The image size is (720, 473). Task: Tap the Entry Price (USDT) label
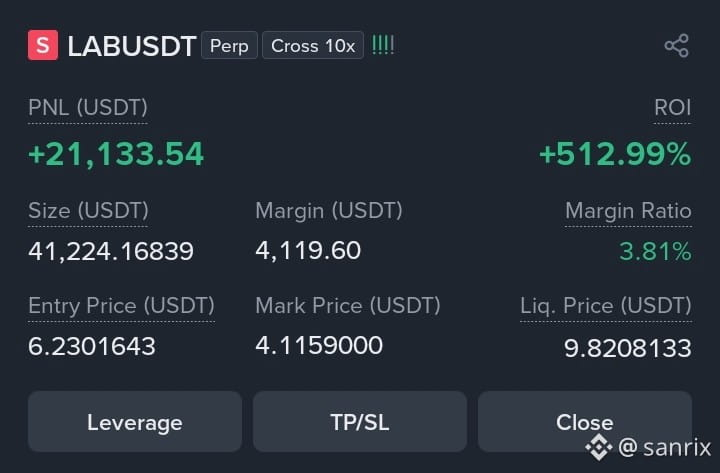click(121, 306)
